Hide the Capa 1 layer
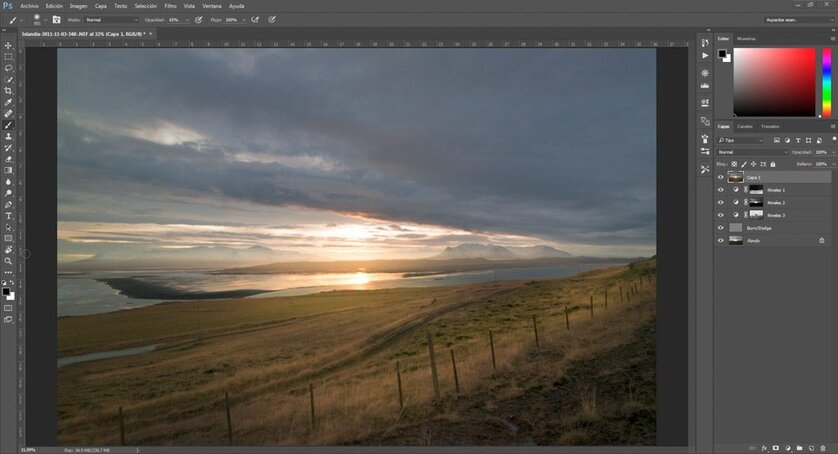 click(x=720, y=177)
